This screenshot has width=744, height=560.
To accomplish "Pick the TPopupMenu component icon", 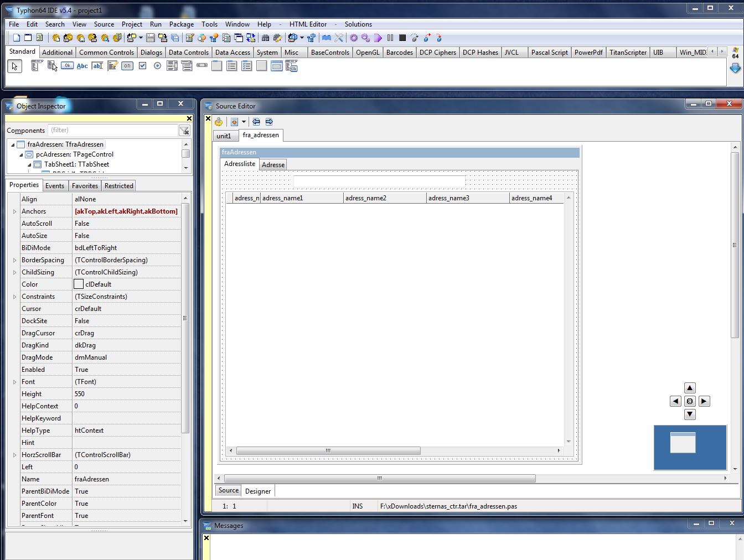I will point(52,66).
